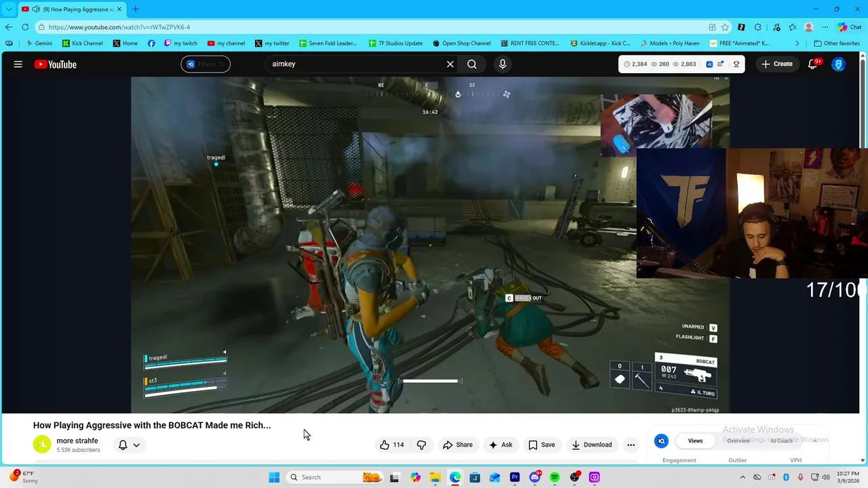Open the browser profile avatar
Image resolution: width=868 pixels, height=488 pixels.
coord(808,27)
